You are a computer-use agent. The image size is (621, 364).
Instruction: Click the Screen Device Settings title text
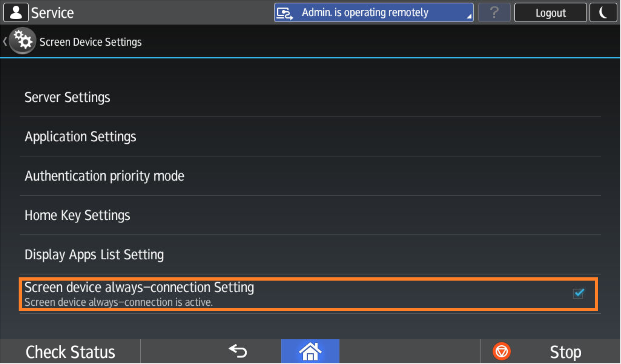point(90,42)
